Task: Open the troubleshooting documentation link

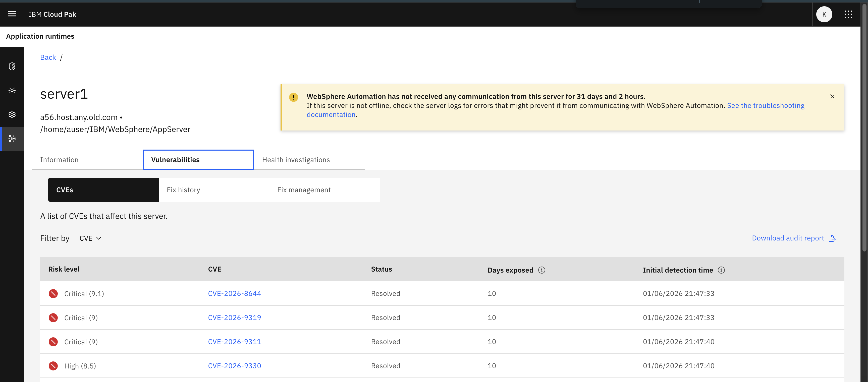Action: tap(766, 106)
